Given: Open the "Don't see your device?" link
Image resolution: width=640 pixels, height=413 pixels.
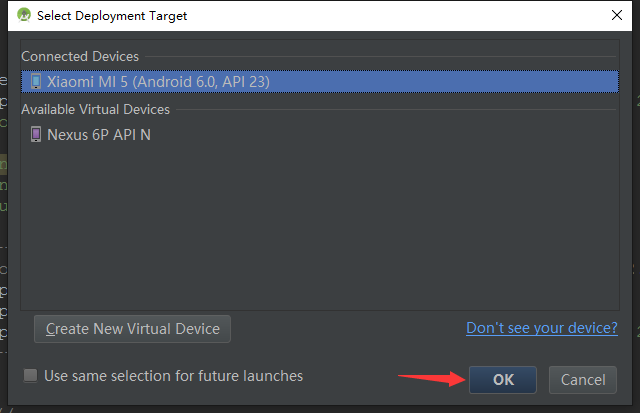Looking at the screenshot, I should coord(541,329).
